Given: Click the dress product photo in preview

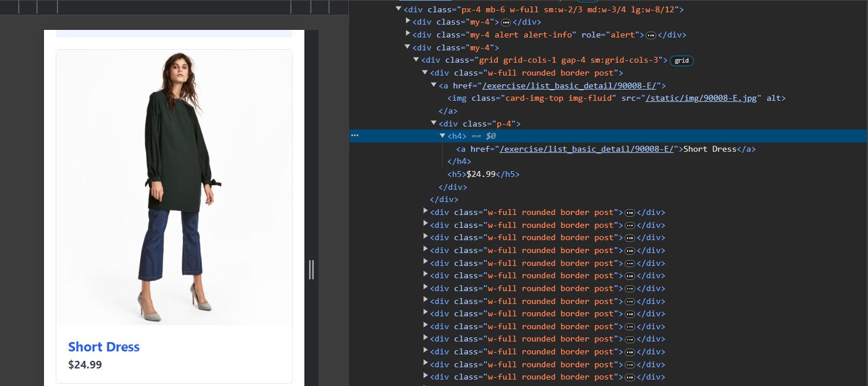Looking at the screenshot, I should tap(174, 187).
